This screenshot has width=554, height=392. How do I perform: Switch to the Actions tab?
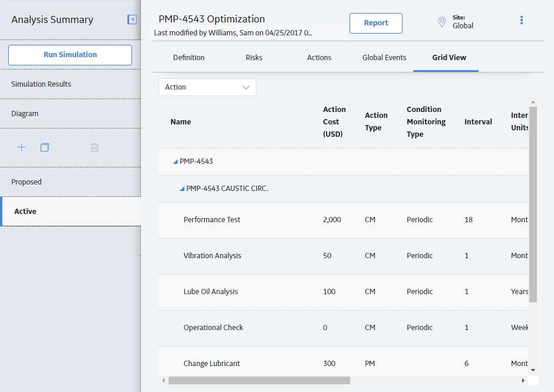click(x=319, y=58)
